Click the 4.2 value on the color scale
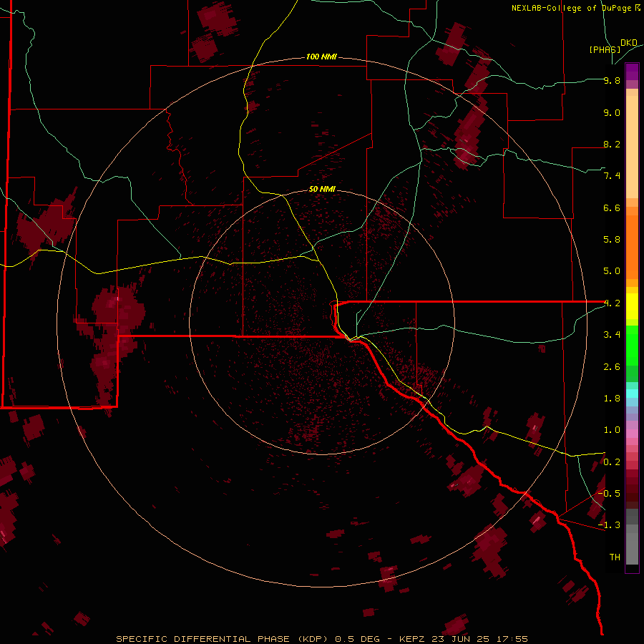The width and height of the screenshot is (644, 644). pyautogui.click(x=612, y=303)
